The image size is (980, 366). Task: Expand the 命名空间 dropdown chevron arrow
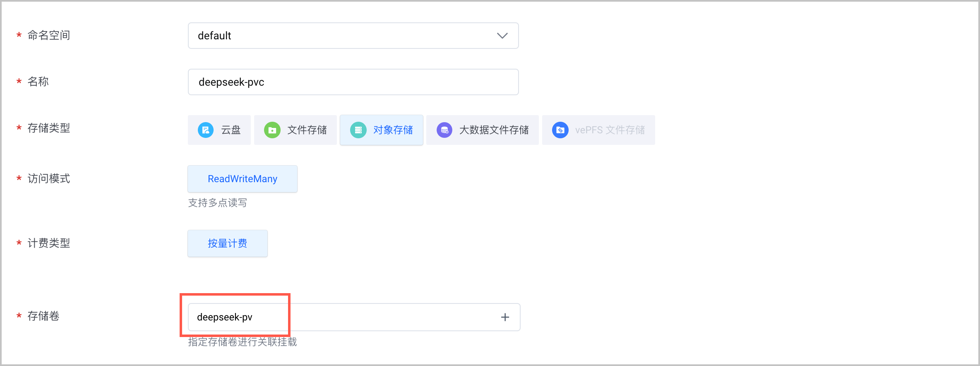[x=502, y=36]
